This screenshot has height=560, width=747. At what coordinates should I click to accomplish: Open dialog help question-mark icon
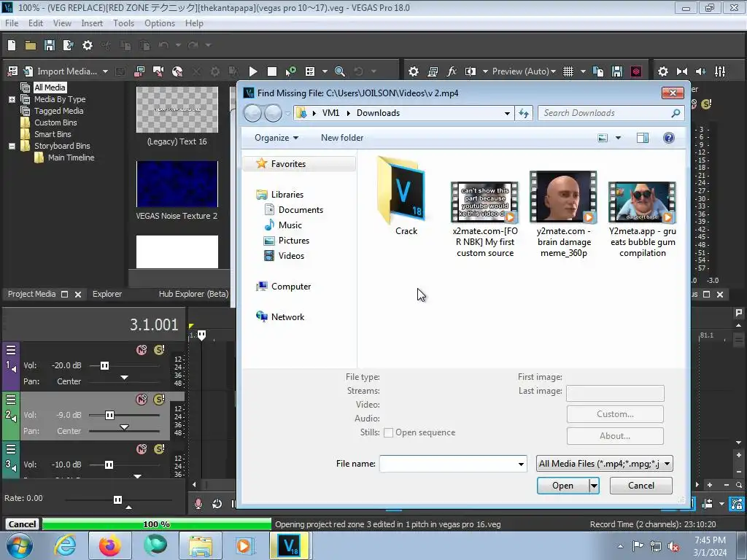click(x=669, y=138)
